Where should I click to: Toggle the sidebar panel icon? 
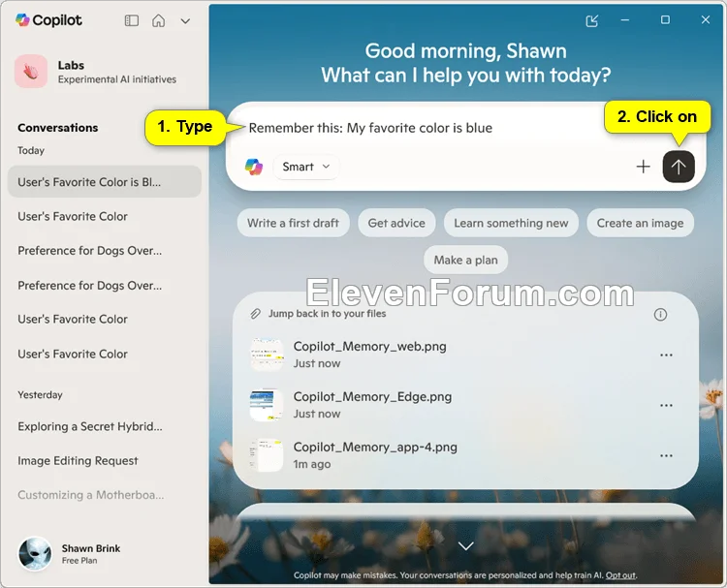tap(132, 20)
